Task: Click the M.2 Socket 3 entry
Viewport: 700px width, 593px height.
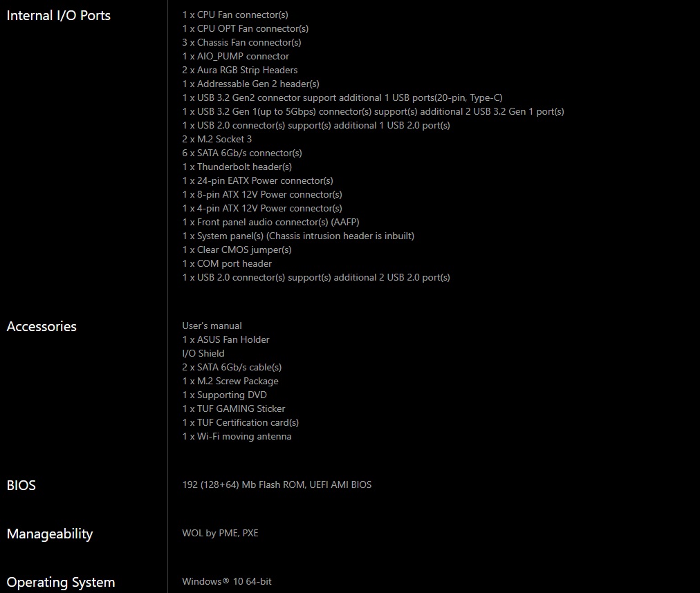Action: 217,139
